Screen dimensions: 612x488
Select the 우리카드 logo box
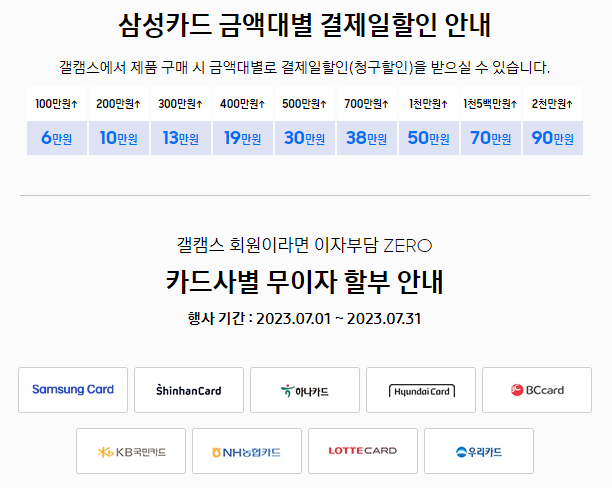[x=479, y=451]
